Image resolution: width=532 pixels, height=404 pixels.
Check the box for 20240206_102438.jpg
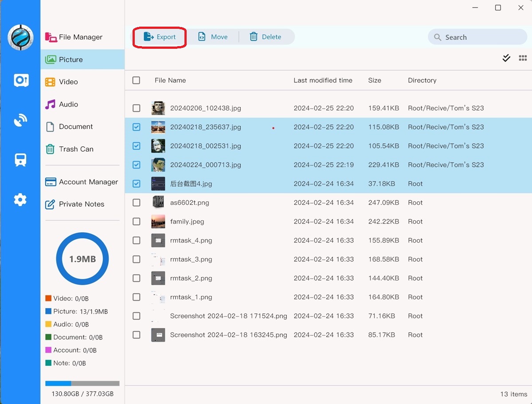click(136, 108)
